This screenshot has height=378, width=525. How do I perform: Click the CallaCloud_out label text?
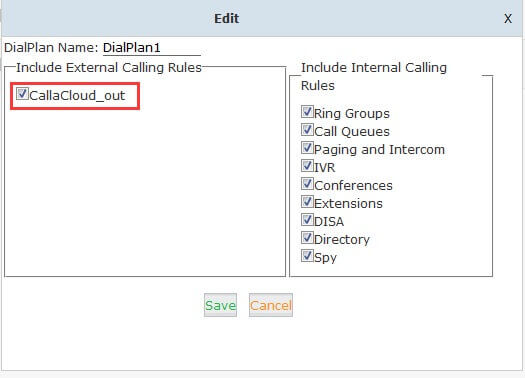(77, 96)
